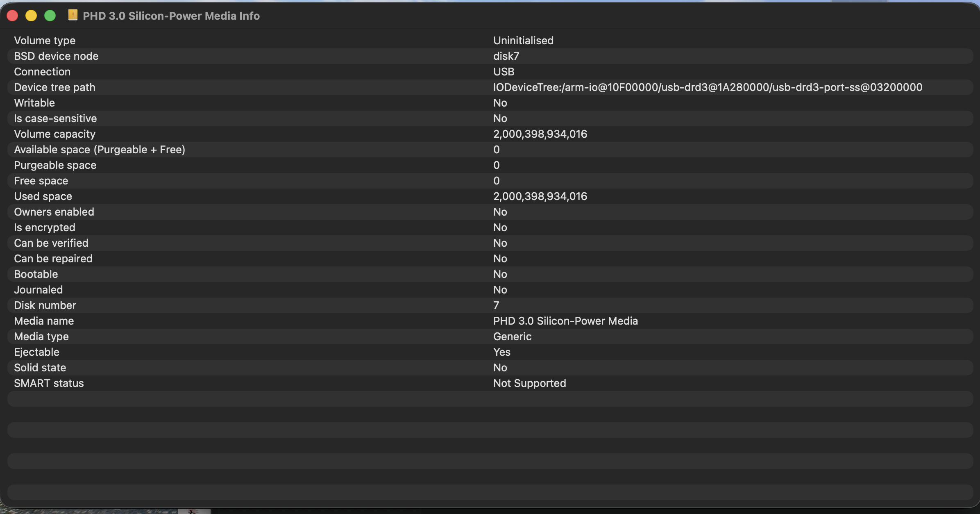Select the BSD device node row
The width and height of the screenshot is (980, 514).
56,56
